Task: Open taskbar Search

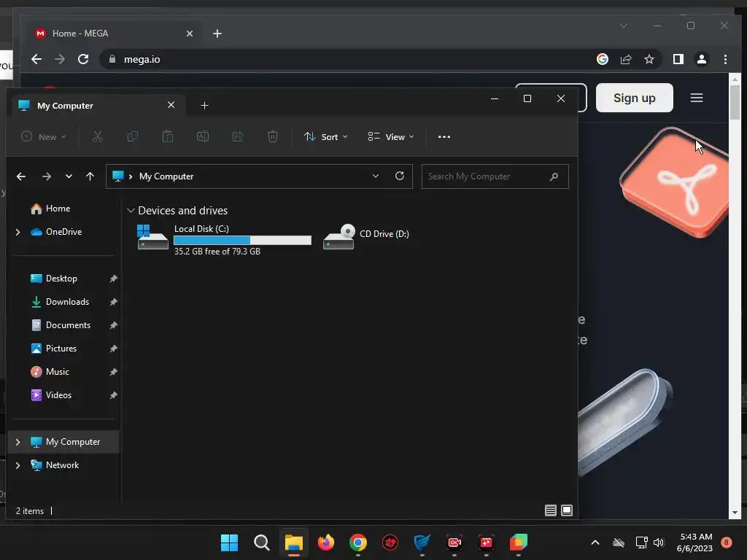Action: 262,542
